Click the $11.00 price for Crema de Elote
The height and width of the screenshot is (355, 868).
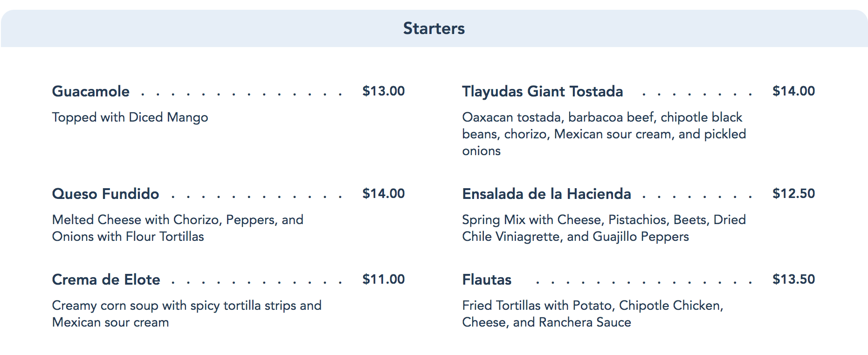point(383,279)
